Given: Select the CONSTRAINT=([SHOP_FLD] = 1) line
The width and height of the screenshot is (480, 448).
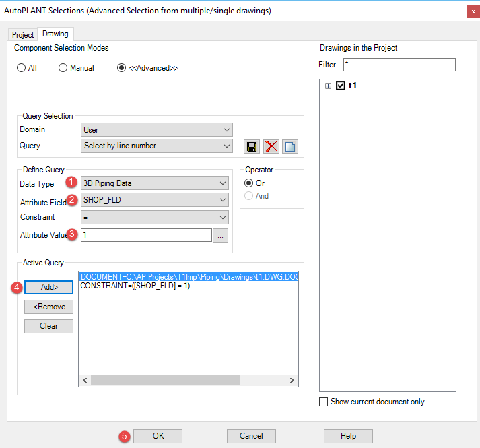Looking at the screenshot, I should pos(135,286).
